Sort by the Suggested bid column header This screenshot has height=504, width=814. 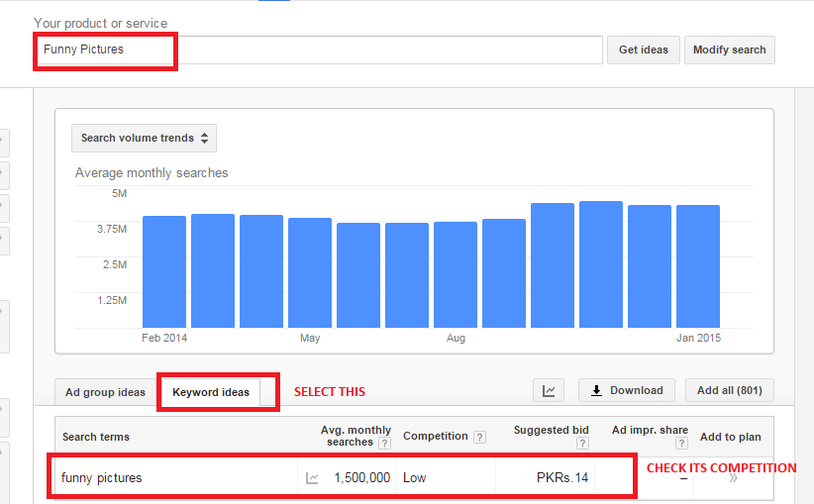[551, 431]
